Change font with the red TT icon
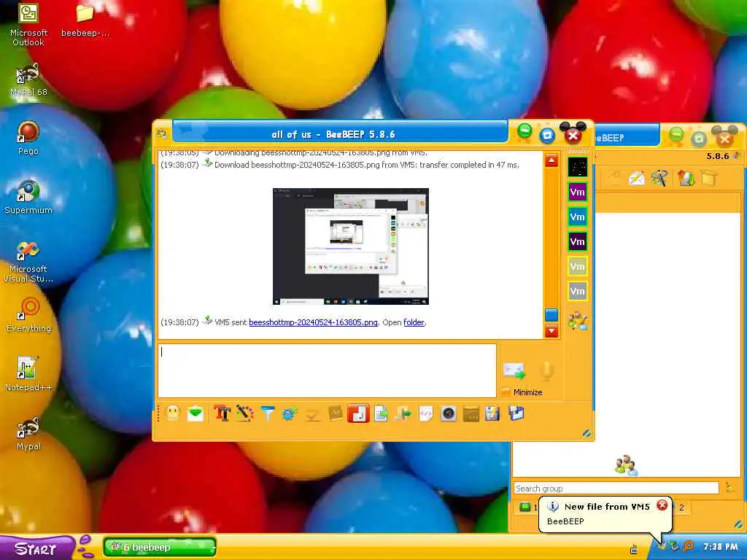The width and height of the screenshot is (747, 560). (222, 413)
